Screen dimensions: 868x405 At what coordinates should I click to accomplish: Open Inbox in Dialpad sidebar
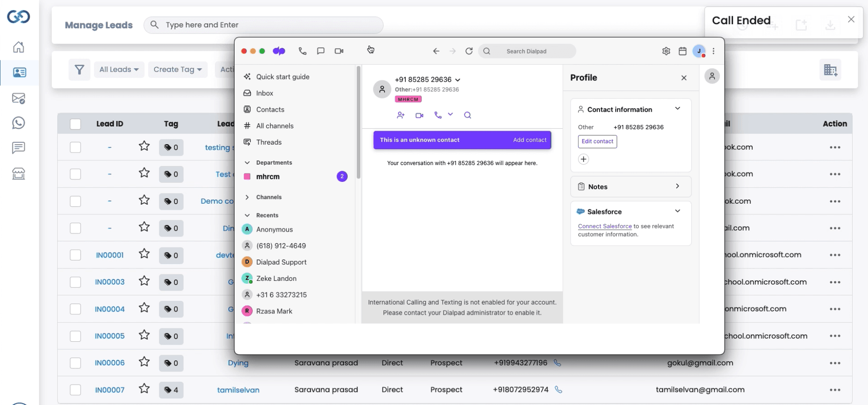(x=264, y=93)
